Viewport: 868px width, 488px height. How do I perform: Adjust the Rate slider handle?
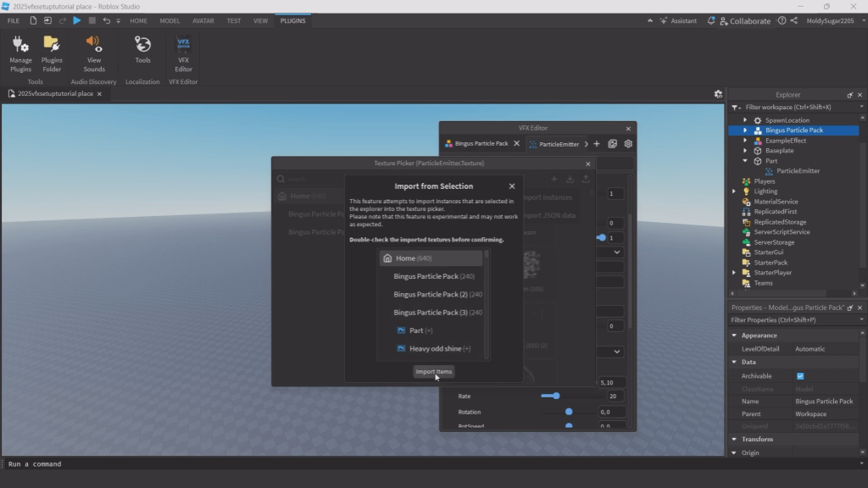coord(556,396)
